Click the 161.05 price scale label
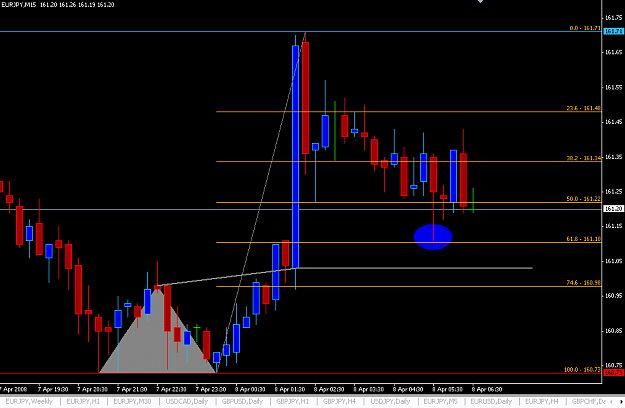Viewport: 625px width, 408px height. click(x=613, y=261)
